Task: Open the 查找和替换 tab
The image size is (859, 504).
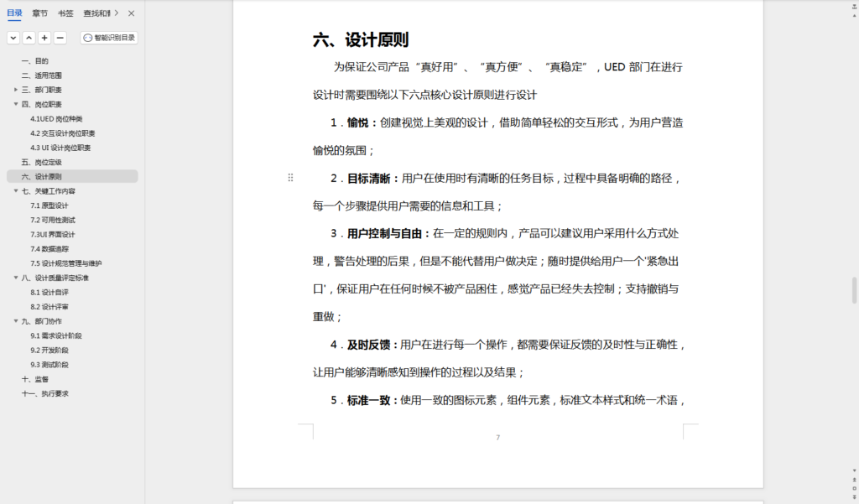Action: click(96, 13)
